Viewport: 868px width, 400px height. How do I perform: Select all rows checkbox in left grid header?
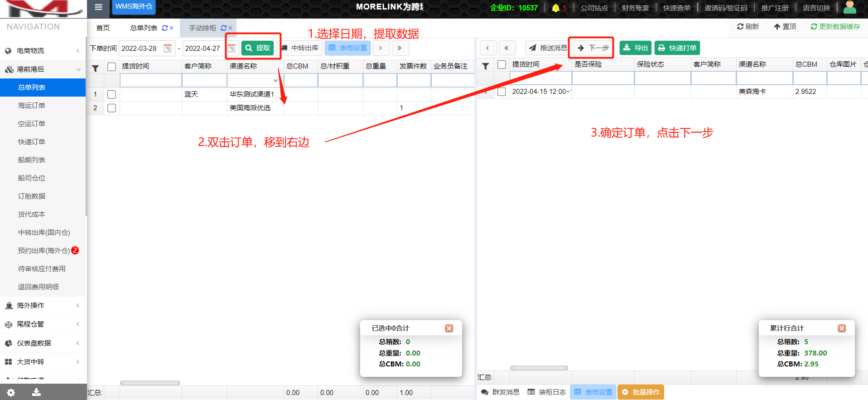point(112,67)
